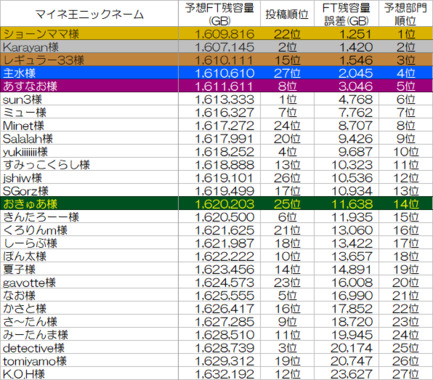Click the value 1,610.610

point(224,73)
